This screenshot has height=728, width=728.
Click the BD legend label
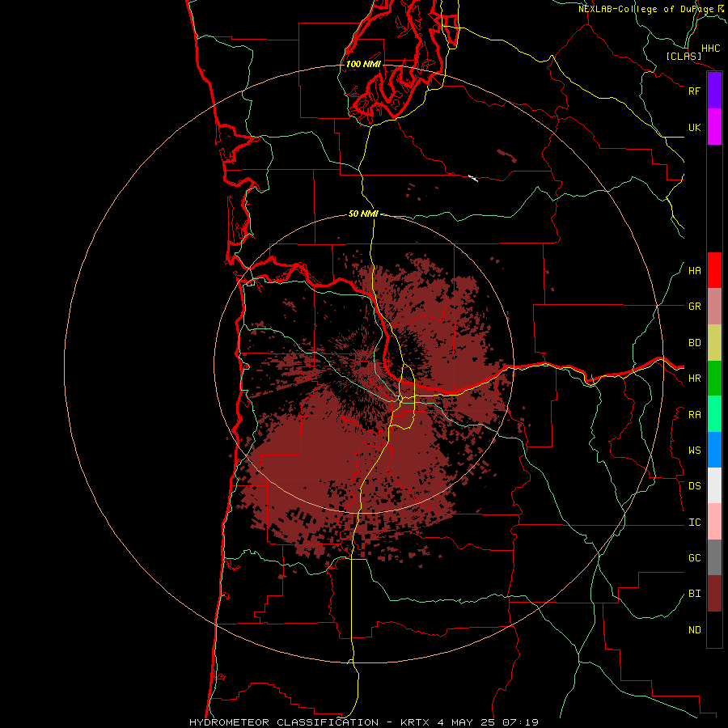694,343
